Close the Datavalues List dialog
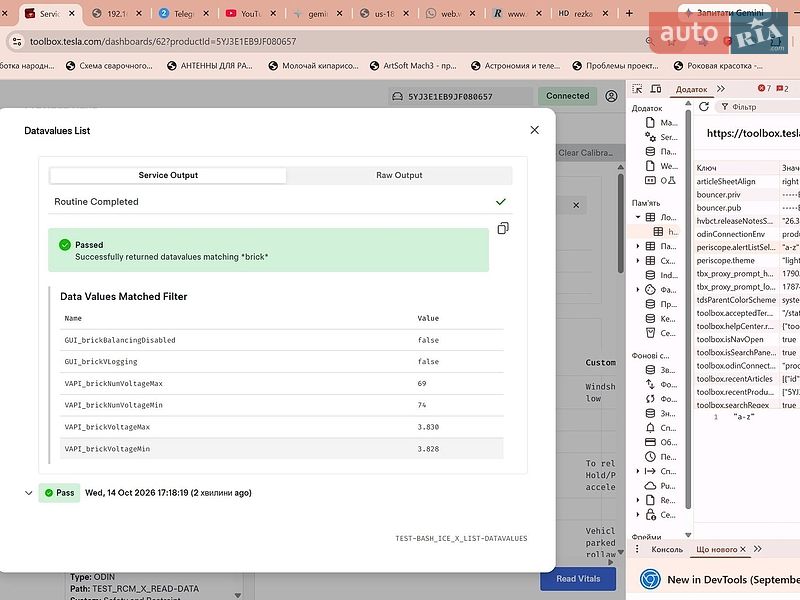 click(534, 130)
